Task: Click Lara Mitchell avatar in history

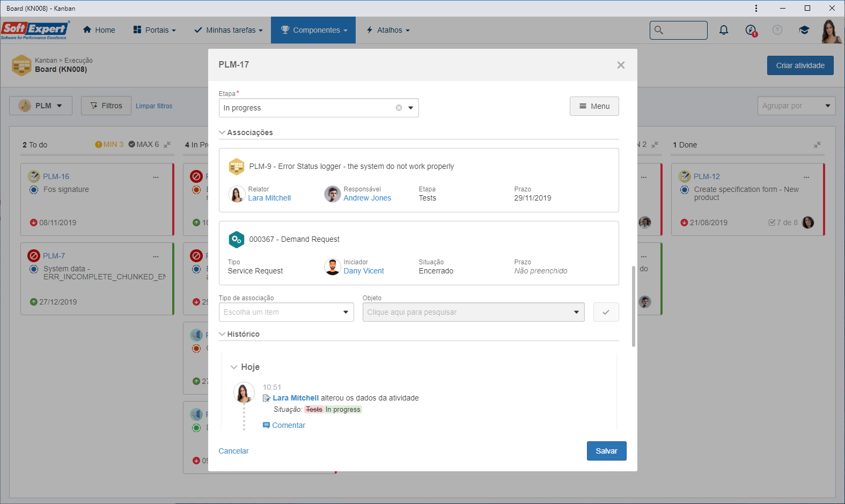Action: (x=244, y=393)
